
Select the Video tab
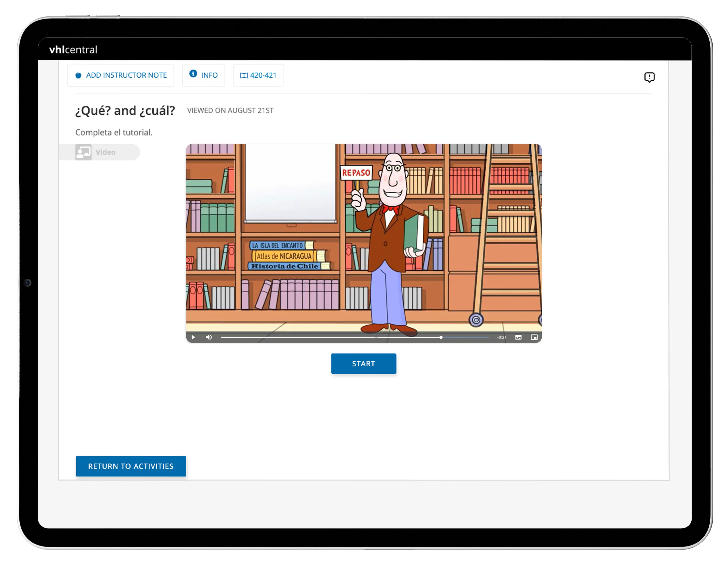click(x=100, y=152)
